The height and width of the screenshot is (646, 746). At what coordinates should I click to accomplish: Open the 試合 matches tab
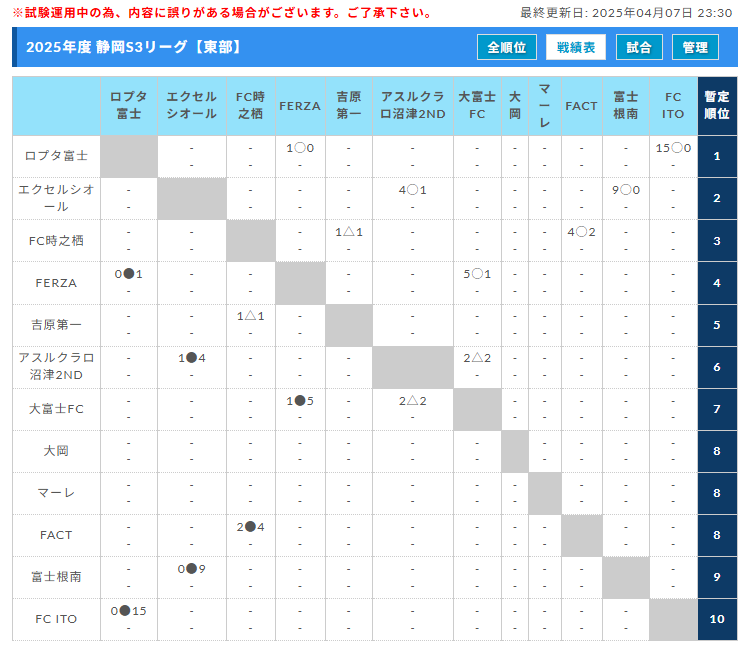[x=639, y=47]
